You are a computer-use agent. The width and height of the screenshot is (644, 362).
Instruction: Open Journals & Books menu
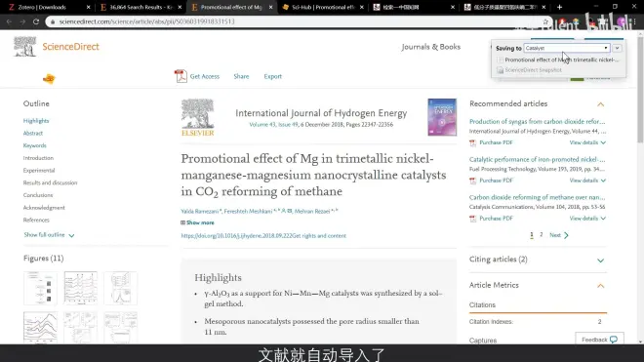coord(431,47)
